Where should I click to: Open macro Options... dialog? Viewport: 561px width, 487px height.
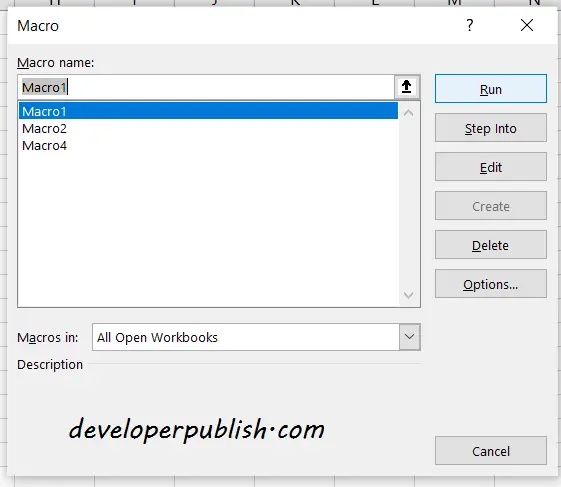click(x=491, y=284)
